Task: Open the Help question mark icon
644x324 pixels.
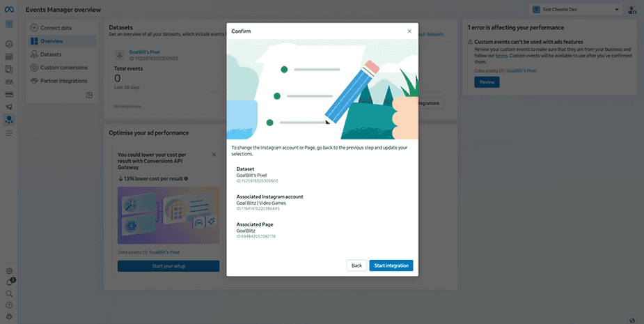Action: point(9,305)
